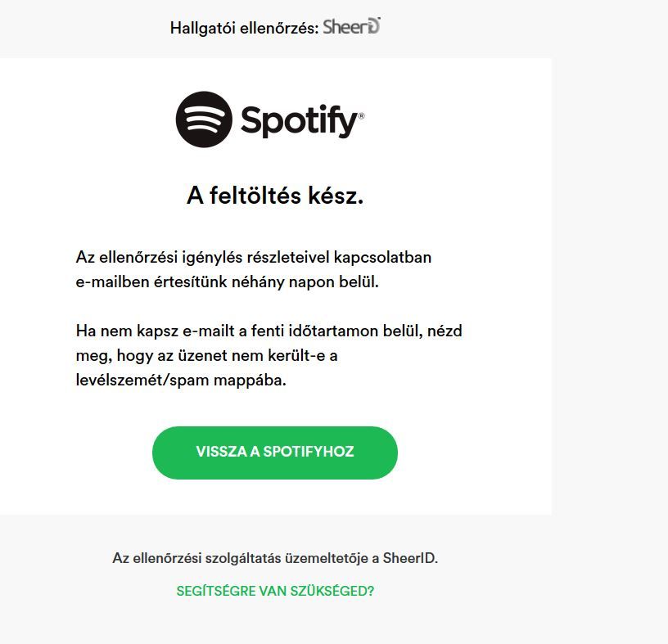
Task: Click the line starting Ha nem kapsz e-mailt
Action: pos(274,331)
